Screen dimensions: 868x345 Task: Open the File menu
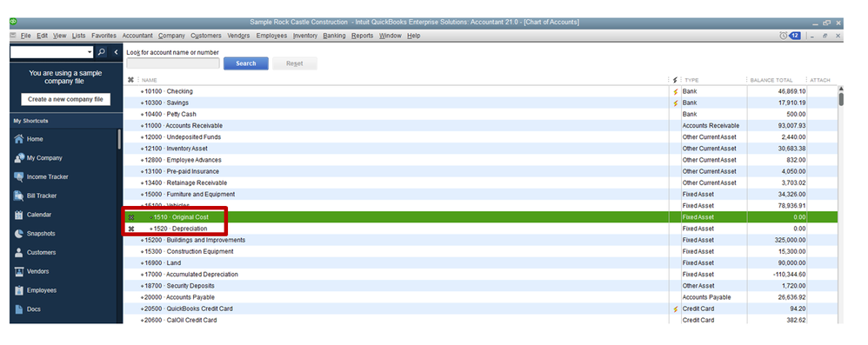tap(25, 36)
